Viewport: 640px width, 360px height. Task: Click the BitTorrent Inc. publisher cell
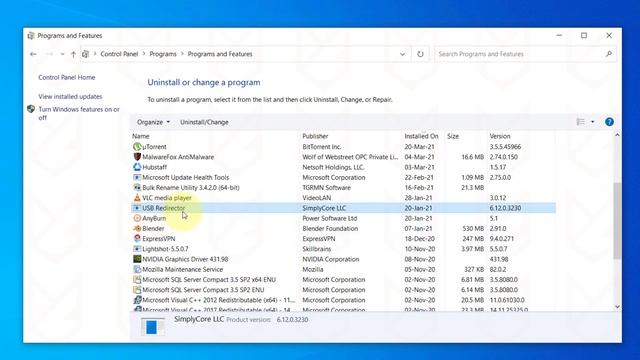coord(322,147)
